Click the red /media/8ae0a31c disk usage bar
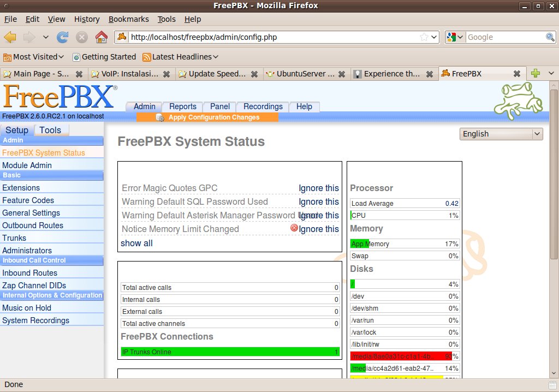Image resolution: width=559 pixels, height=392 pixels. [x=405, y=357]
